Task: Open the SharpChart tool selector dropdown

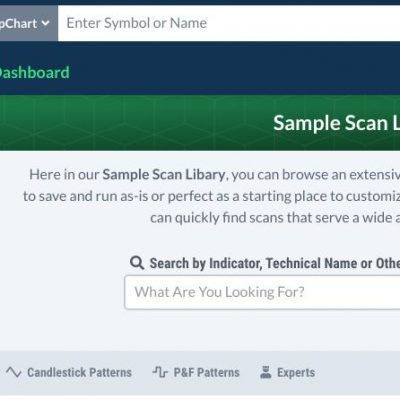Action: 29,23
